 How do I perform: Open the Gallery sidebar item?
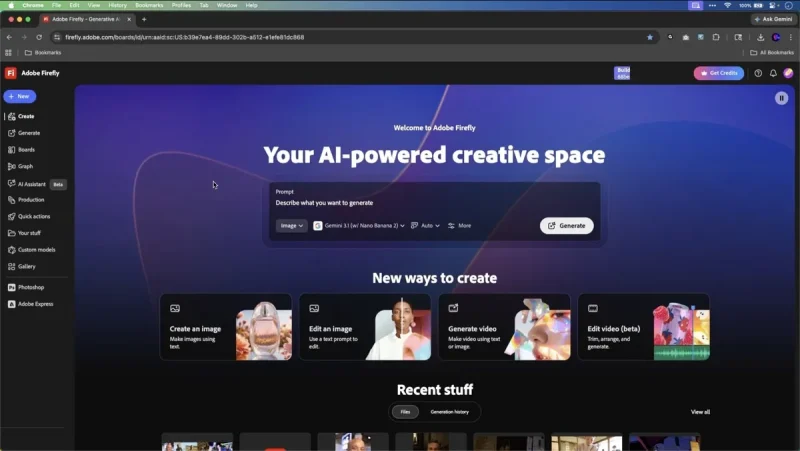pos(26,266)
